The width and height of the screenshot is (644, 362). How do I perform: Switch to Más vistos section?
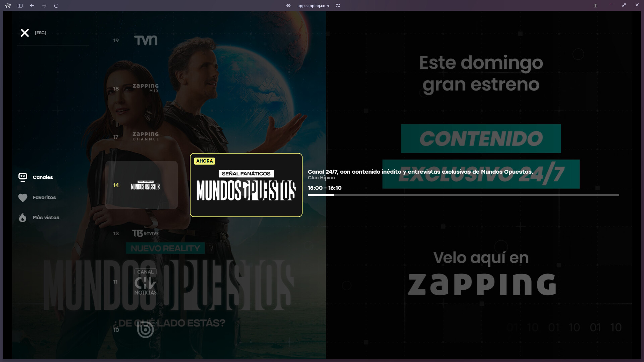[46, 218]
